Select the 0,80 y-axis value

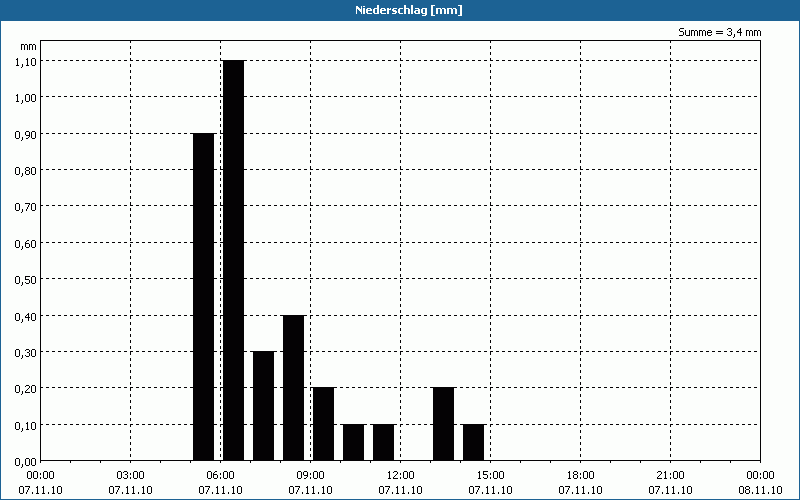coord(26,171)
